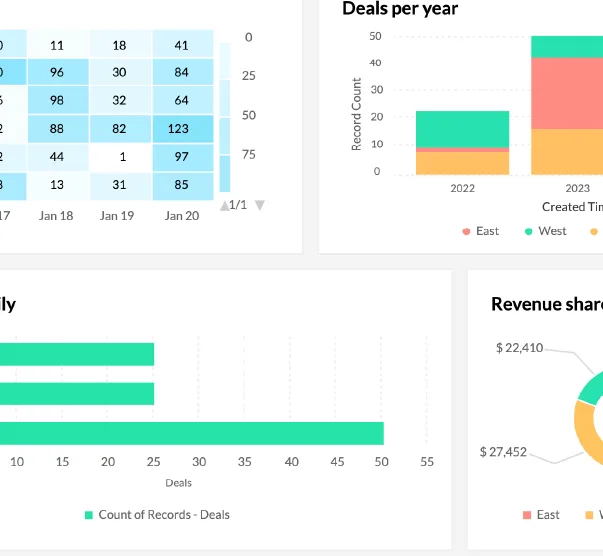Screen dimensions: 603x556
Task: Toggle East series label in bar chart legend
Action: pos(487,231)
